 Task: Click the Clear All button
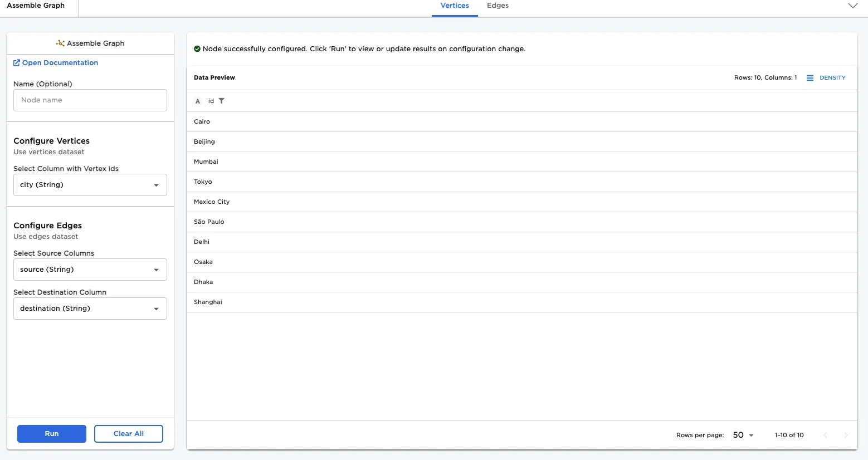129,434
